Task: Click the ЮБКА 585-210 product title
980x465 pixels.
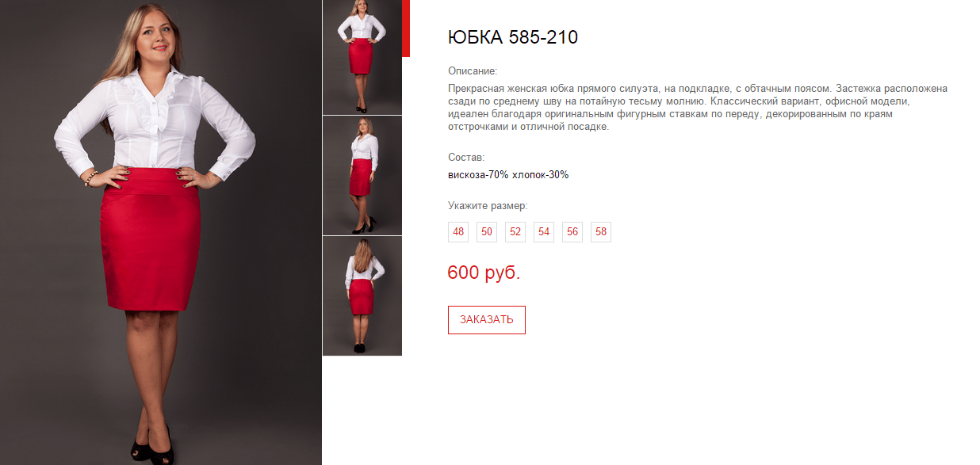Action: click(513, 37)
